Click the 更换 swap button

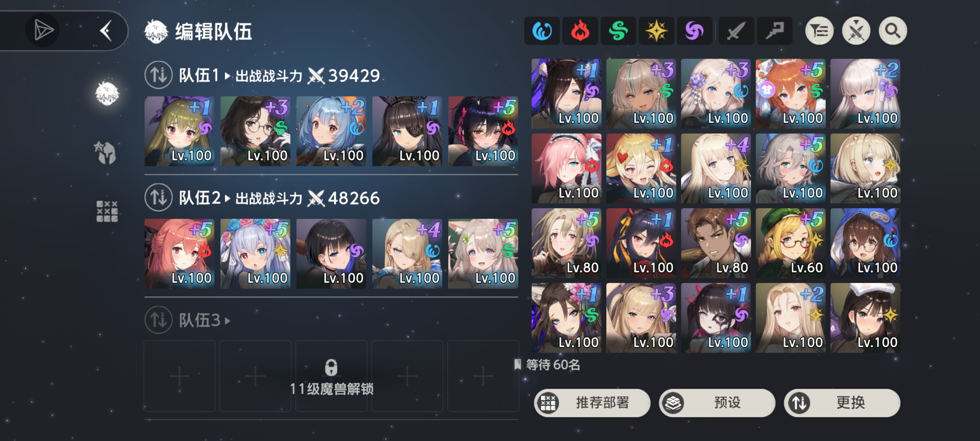pyautogui.click(x=842, y=403)
